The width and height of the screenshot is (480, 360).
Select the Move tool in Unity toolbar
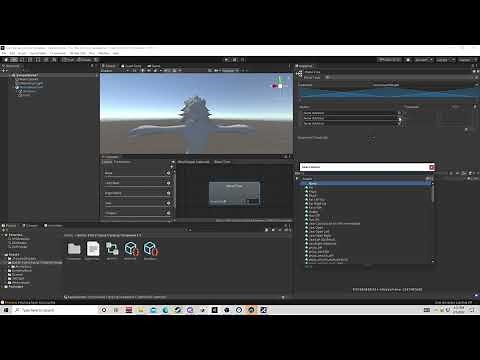[14, 60]
